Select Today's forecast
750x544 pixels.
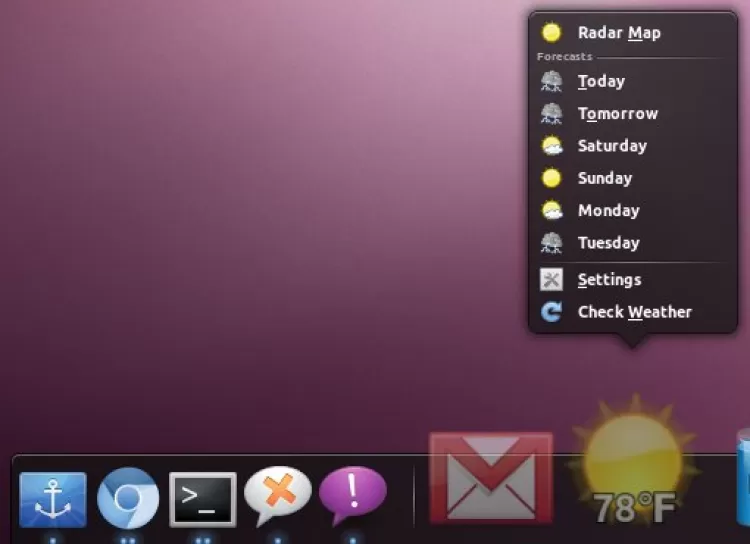pos(601,81)
